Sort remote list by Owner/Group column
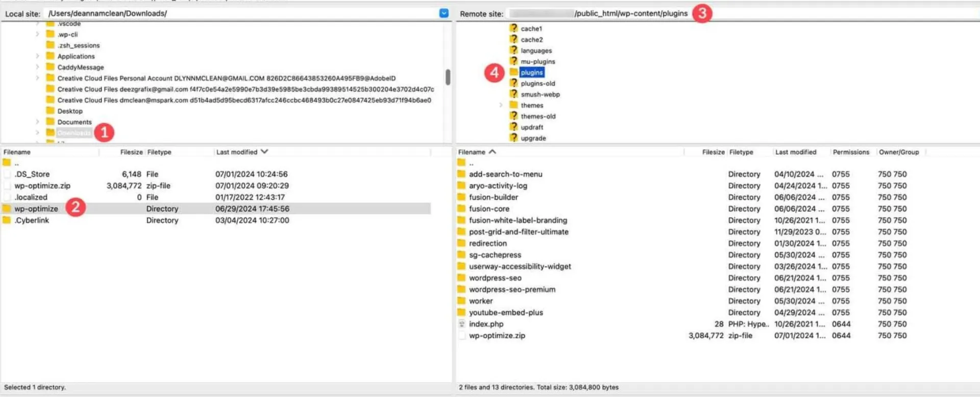 (x=899, y=152)
